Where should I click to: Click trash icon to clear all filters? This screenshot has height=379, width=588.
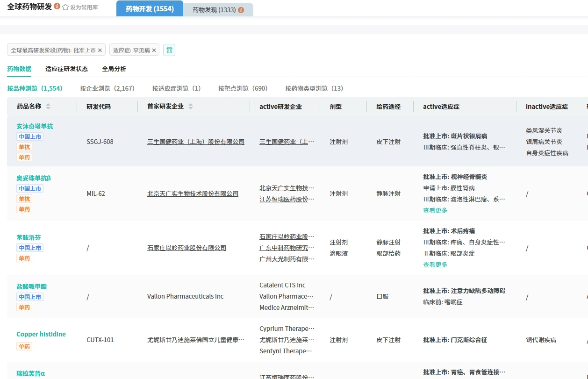[x=169, y=50]
